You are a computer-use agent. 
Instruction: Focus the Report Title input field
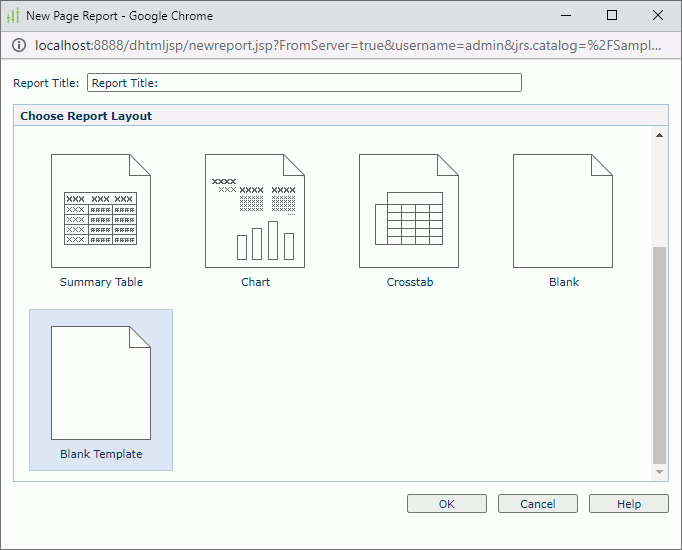(304, 83)
